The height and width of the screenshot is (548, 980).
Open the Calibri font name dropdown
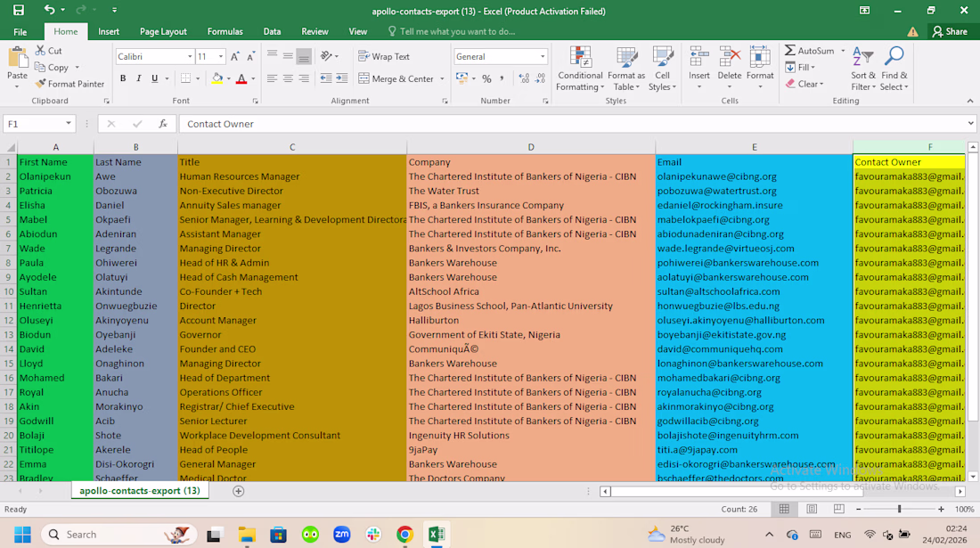190,57
